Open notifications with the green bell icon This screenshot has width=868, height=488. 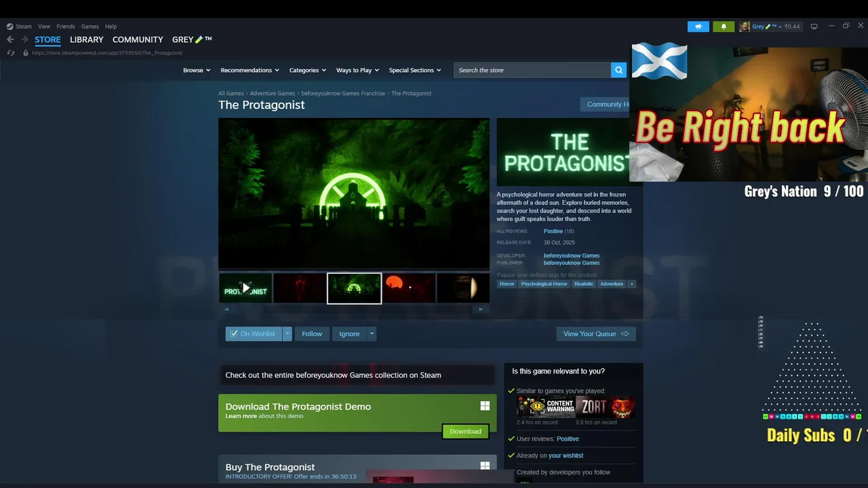(x=724, y=26)
